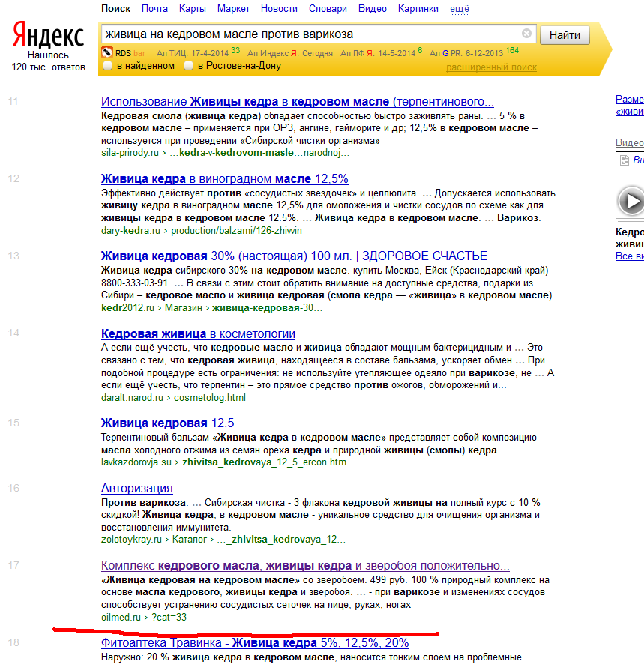The image size is (644, 664).
Task: Focus the search query input field
Action: tap(311, 34)
